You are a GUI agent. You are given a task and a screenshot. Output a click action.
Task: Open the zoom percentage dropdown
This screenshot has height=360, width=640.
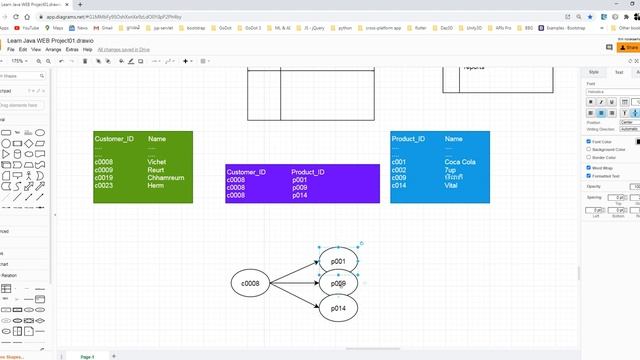click(x=19, y=61)
